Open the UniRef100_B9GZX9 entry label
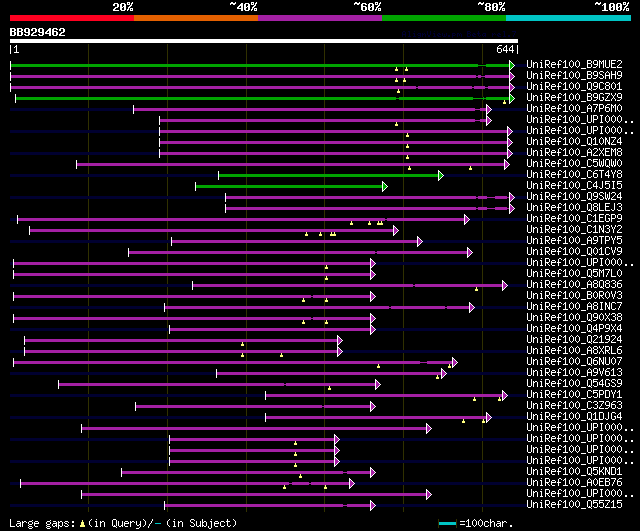Screen dimensions: 640x531 (x=574, y=98)
